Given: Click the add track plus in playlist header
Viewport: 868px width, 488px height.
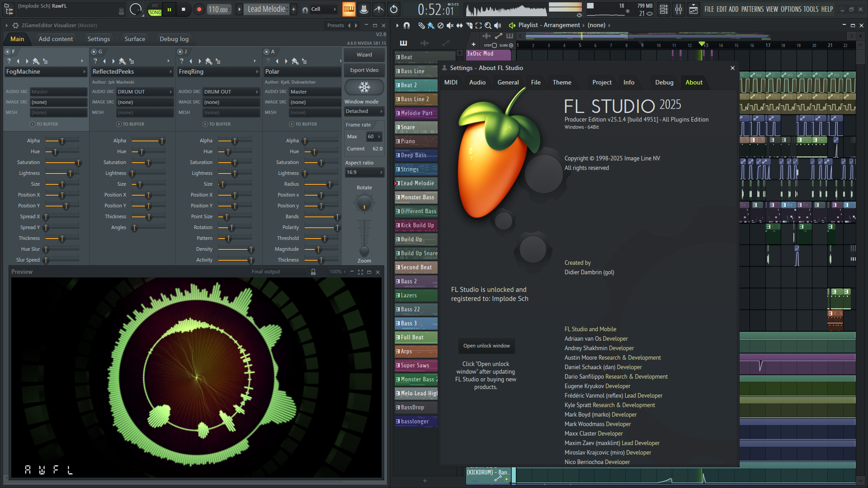Looking at the screenshot, I should (473, 44).
